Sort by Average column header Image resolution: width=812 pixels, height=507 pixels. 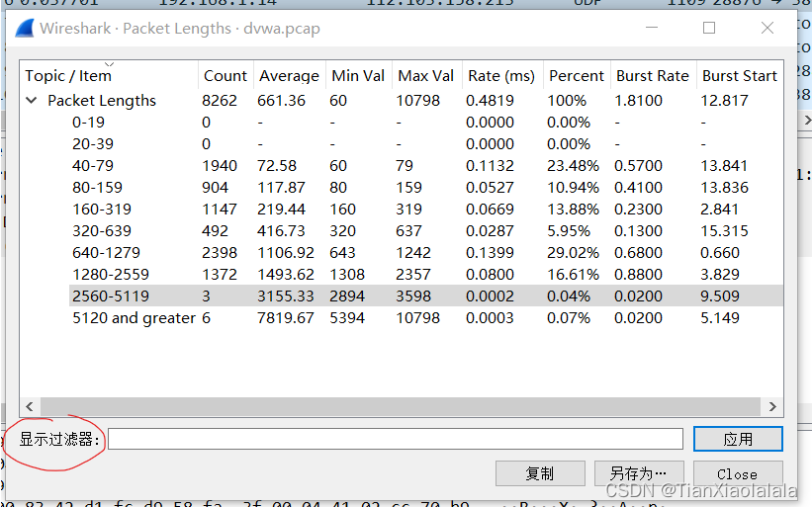pyautogui.click(x=290, y=75)
